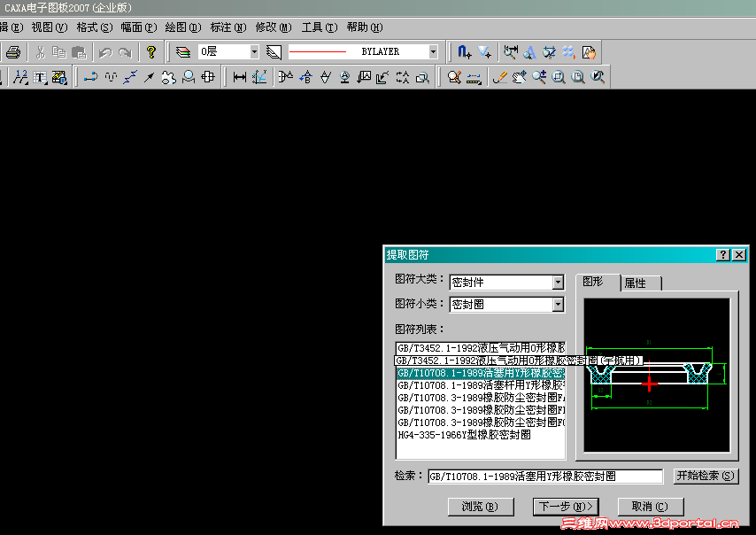Click the 下一步(N)> button
The image size is (756, 535).
566,507
